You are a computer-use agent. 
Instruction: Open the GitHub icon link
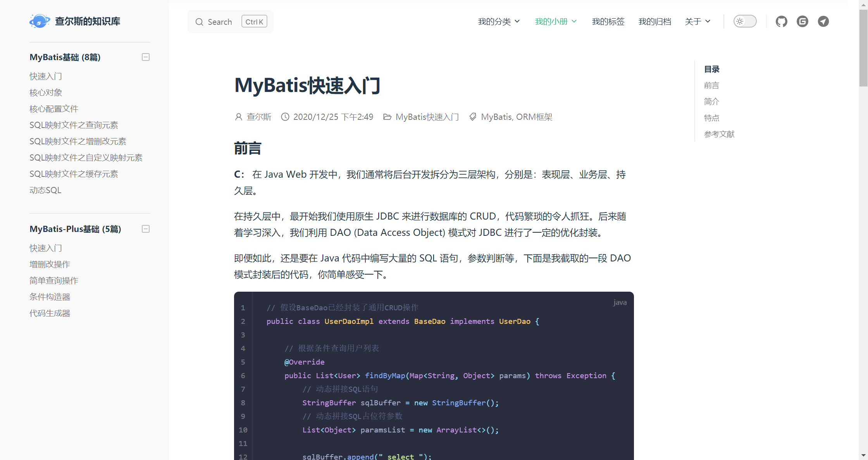coord(781,21)
